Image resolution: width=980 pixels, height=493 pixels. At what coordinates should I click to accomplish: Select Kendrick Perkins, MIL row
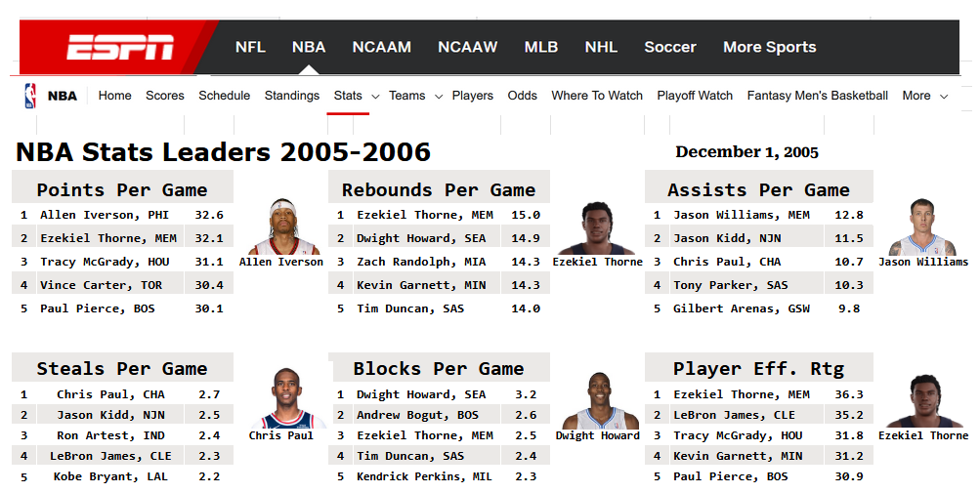click(440, 476)
